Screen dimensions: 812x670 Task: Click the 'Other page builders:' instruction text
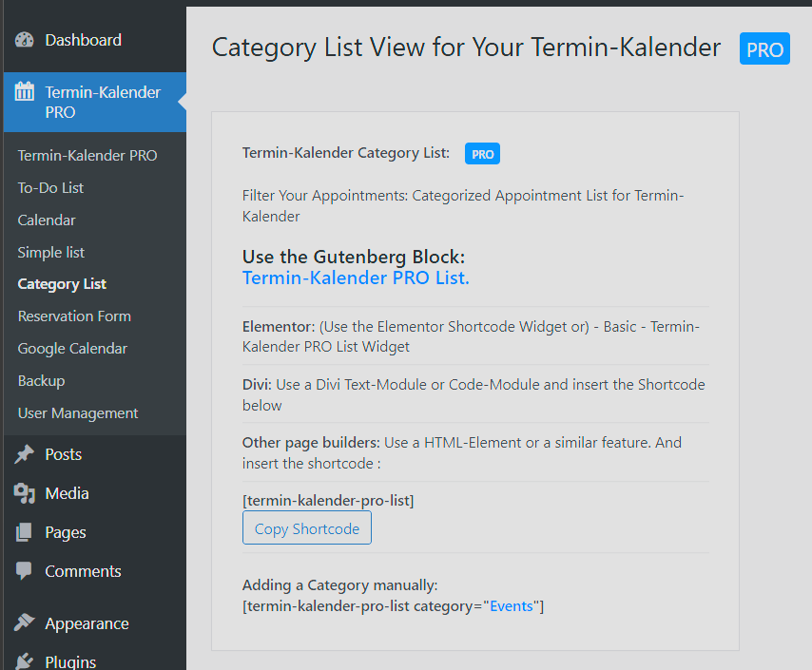pyautogui.click(x=462, y=452)
